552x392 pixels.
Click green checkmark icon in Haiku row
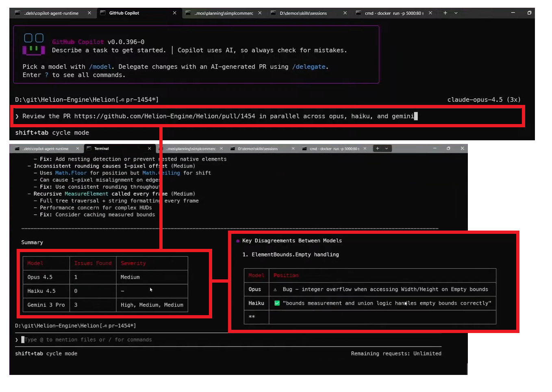click(277, 303)
